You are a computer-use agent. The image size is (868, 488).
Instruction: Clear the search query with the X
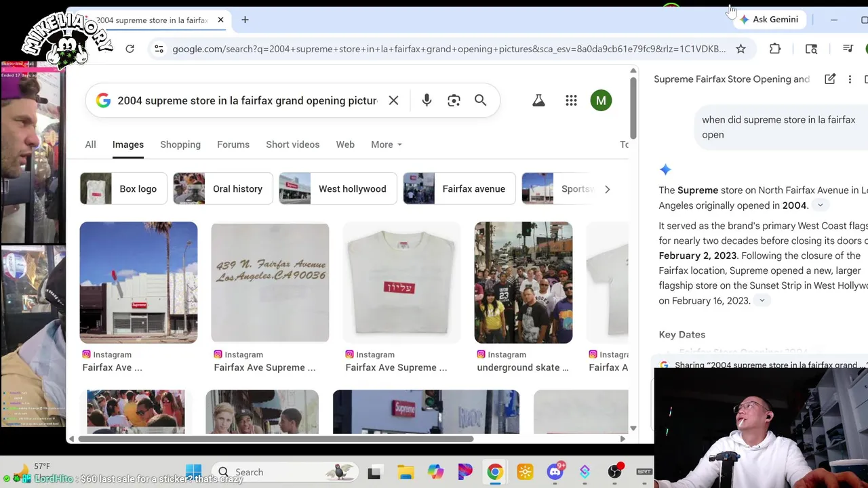click(x=393, y=100)
